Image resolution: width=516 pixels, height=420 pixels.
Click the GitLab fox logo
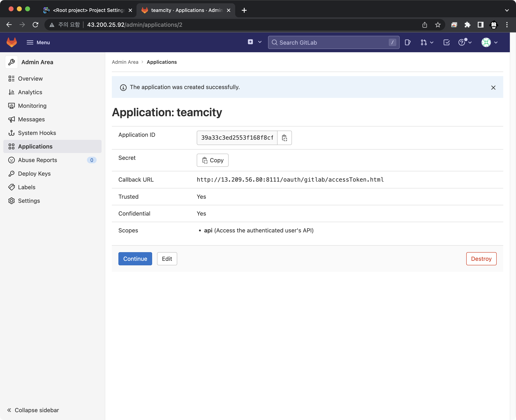click(12, 42)
